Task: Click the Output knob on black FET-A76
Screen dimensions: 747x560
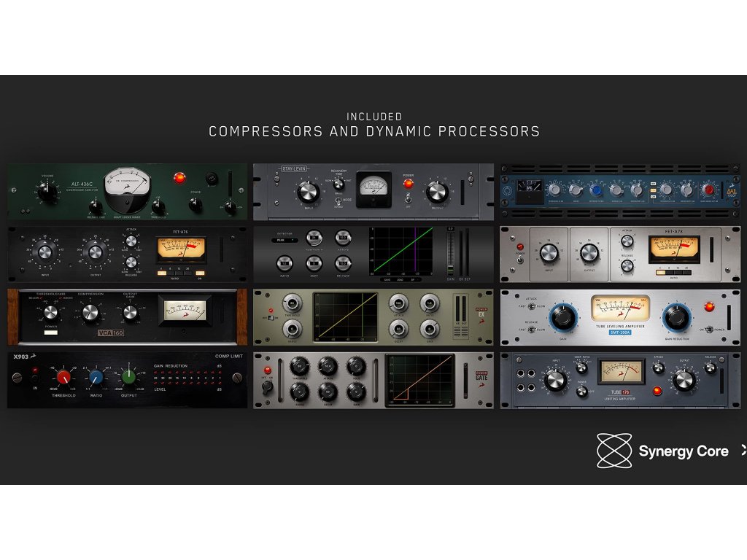Action: coord(96,252)
